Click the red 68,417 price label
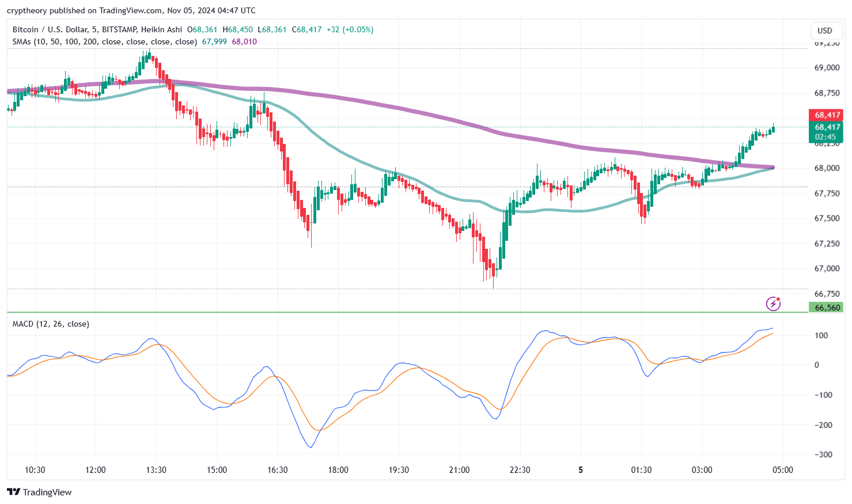Image resolution: width=852 pixels, height=504 pixels. coord(826,115)
